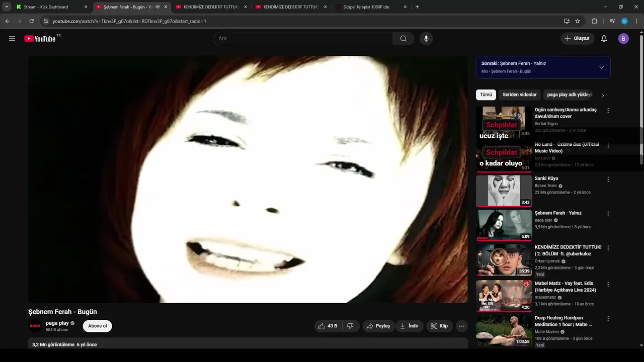
Task: Subscribe with the Abone ol button
Action: [x=98, y=326]
